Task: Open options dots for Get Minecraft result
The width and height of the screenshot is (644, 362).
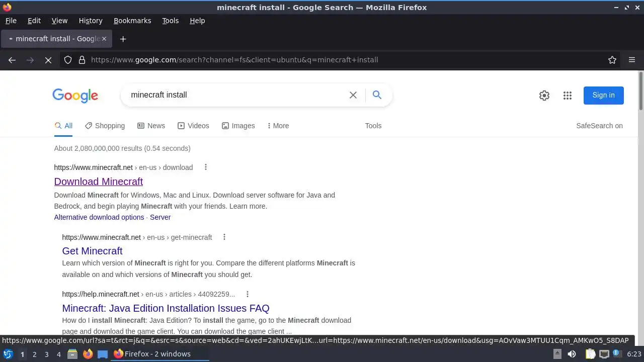Action: 224,237
